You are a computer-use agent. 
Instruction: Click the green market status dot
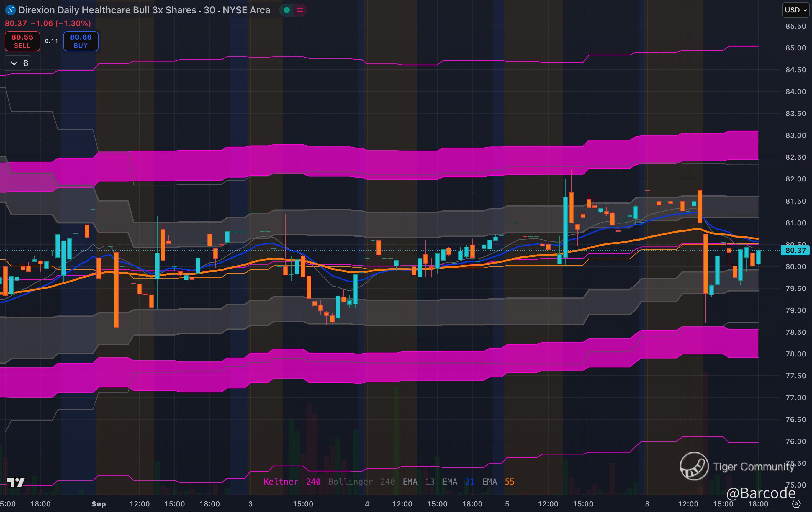pyautogui.click(x=287, y=10)
